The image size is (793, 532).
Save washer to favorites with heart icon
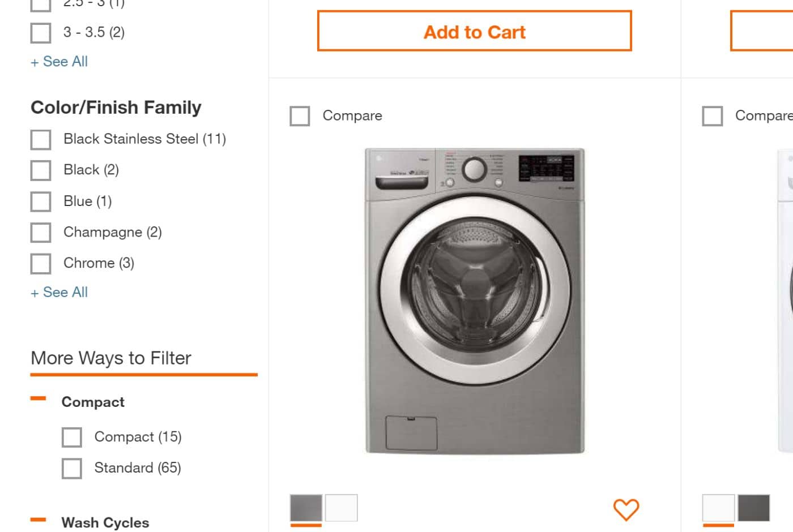[626, 509]
